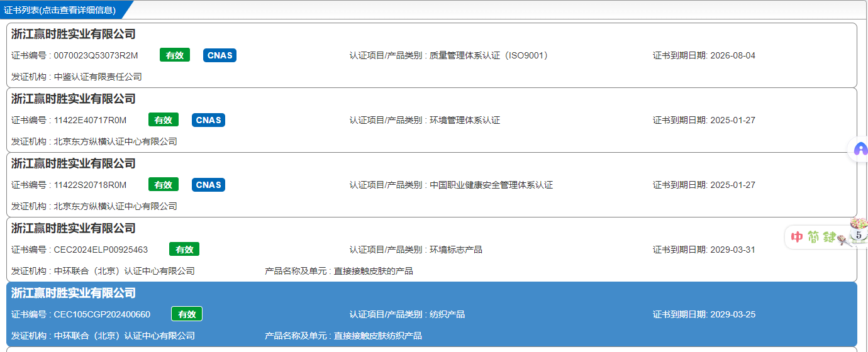Image resolution: width=868 pixels, height=352 pixels.
Task: Click CNAS badge for certificate 0070023Q53073R2M
Action: [x=220, y=55]
